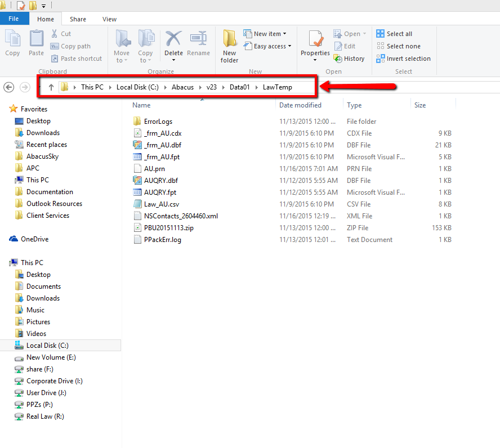The image size is (500, 448).
Task: Open file History from ribbon
Action: click(349, 59)
